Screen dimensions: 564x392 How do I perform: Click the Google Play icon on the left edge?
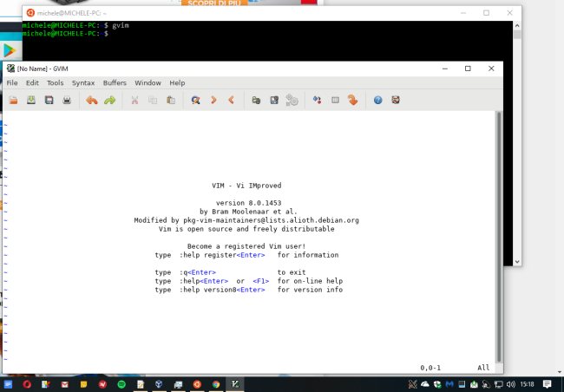pyautogui.click(x=10, y=50)
